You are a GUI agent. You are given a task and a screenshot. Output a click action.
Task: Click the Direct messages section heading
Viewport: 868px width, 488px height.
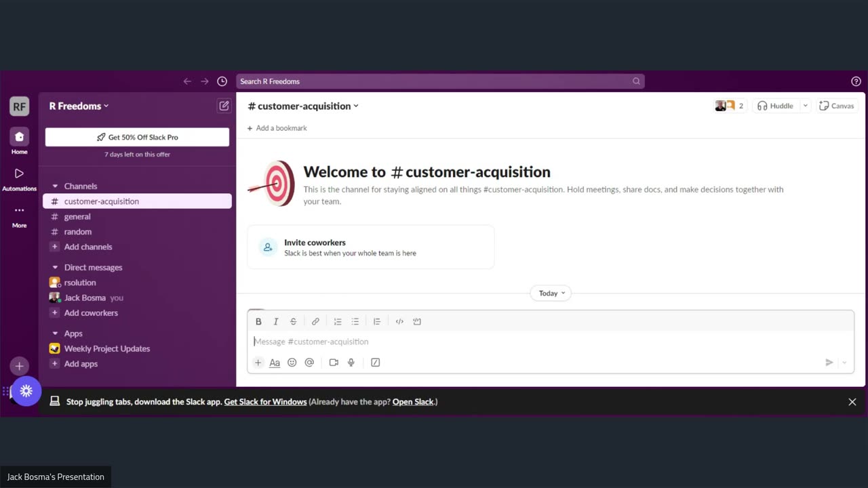point(94,268)
